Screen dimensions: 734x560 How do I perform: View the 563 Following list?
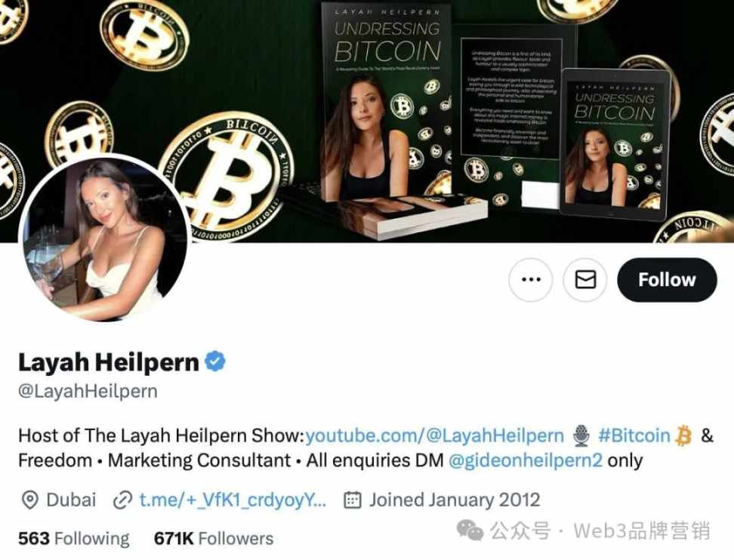pos(74,539)
